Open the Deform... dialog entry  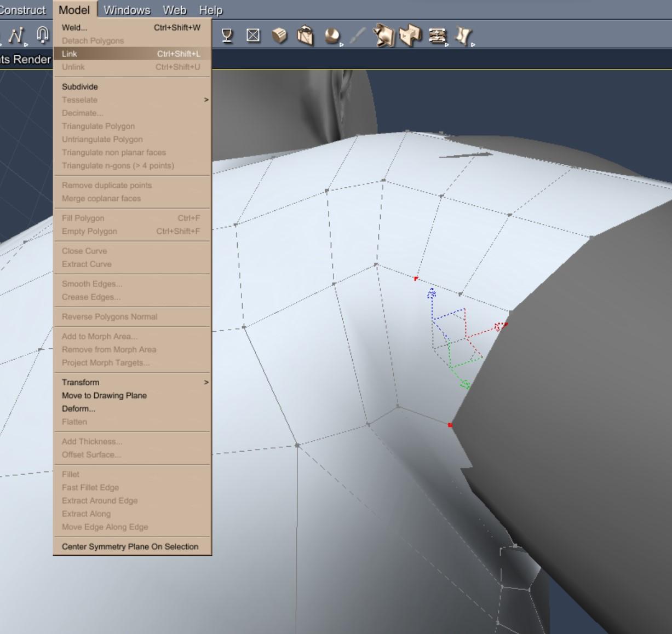click(78, 408)
